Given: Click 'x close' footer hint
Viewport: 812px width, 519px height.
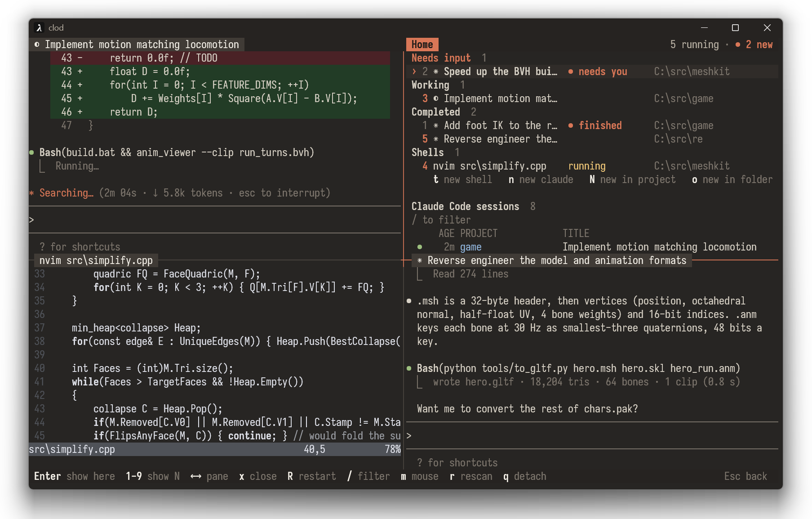Looking at the screenshot, I should tap(257, 476).
